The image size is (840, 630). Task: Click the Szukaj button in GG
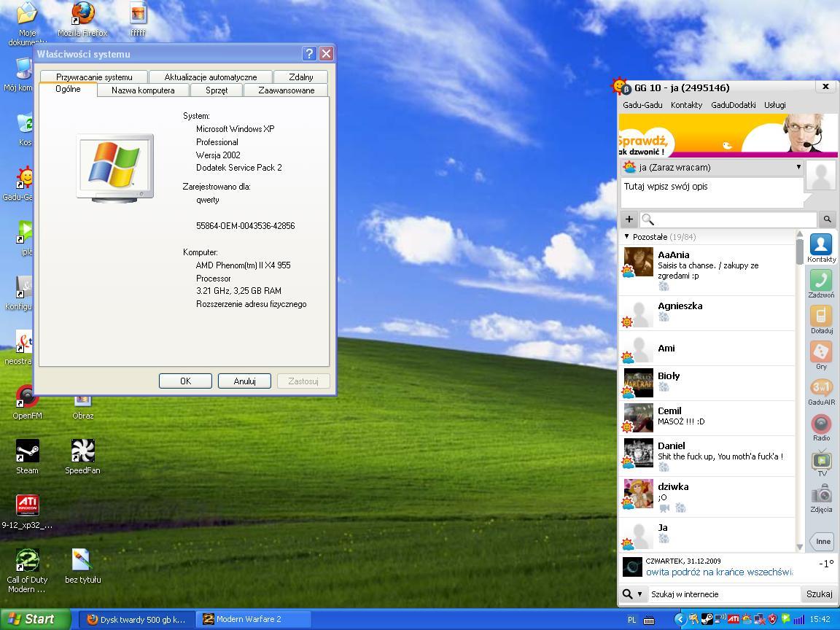[x=819, y=594]
